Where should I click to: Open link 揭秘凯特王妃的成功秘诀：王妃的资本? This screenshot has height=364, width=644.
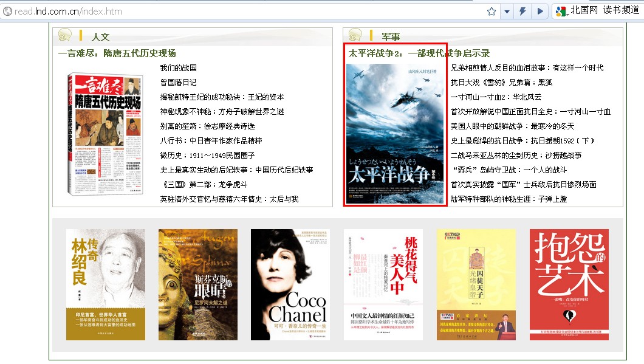(x=222, y=97)
